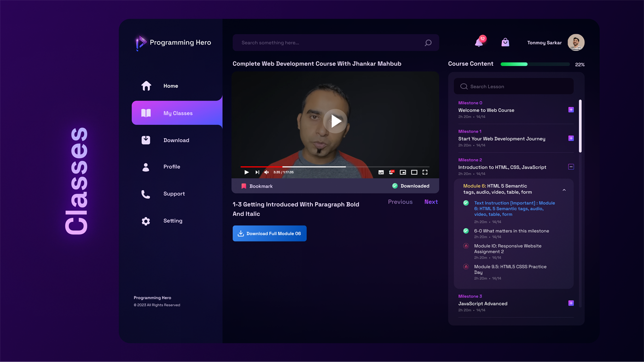
Task: Click the green course progress bar
Action: 514,64
